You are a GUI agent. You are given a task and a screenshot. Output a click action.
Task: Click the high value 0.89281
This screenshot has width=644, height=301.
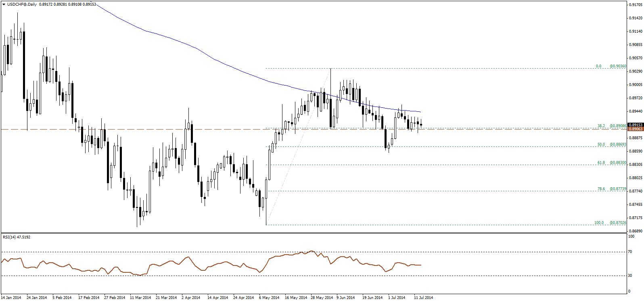(60, 4)
